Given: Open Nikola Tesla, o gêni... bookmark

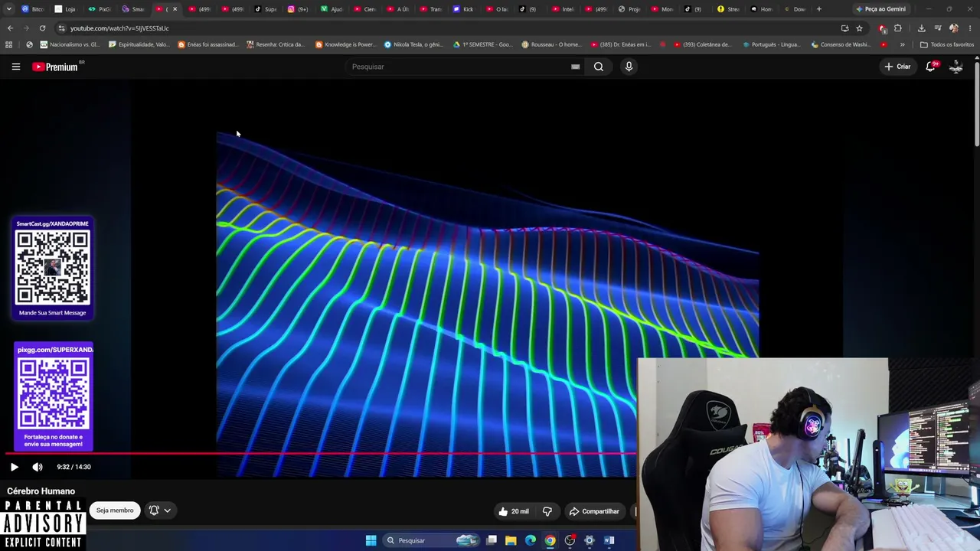Looking at the screenshot, I should pyautogui.click(x=414, y=44).
